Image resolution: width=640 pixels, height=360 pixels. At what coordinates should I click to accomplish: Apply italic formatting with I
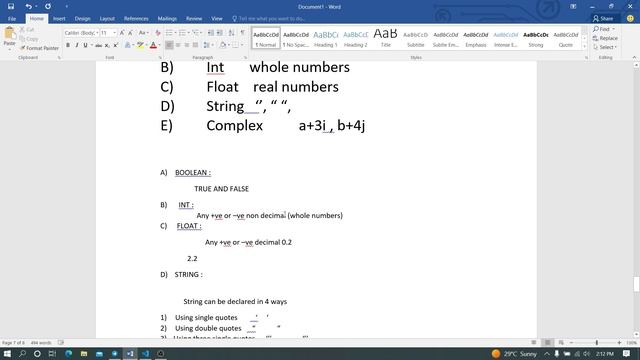pos(76,45)
